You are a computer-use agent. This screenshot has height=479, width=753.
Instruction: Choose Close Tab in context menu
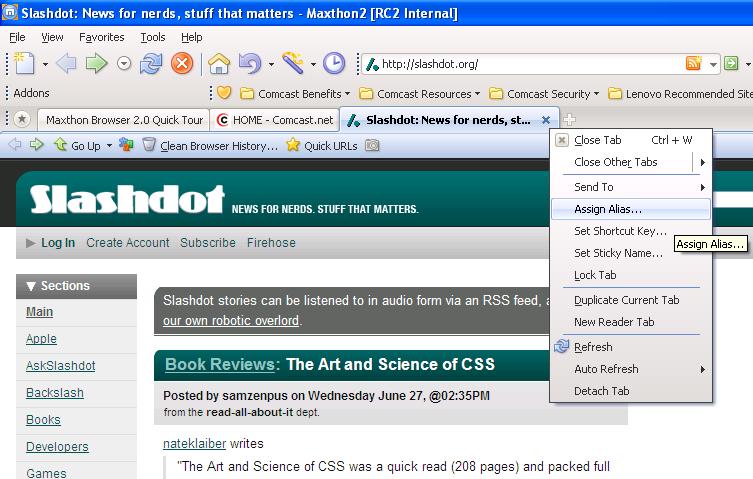(631, 140)
